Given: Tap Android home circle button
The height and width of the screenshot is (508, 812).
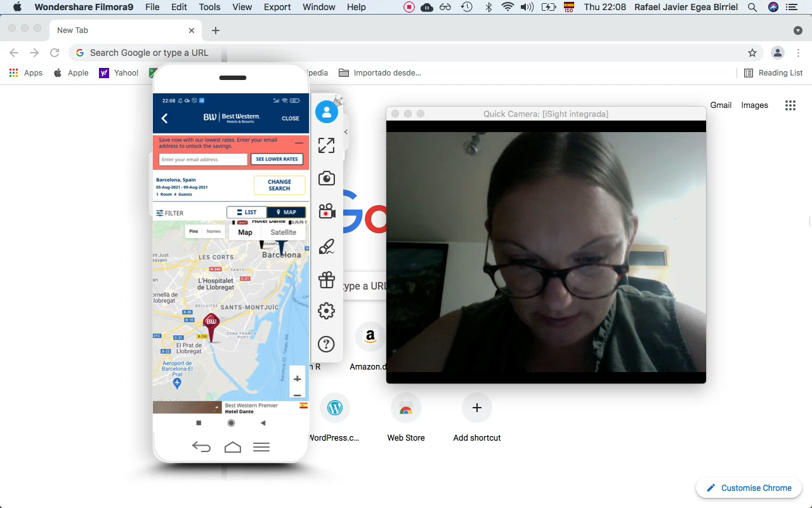Looking at the screenshot, I should point(231,423).
